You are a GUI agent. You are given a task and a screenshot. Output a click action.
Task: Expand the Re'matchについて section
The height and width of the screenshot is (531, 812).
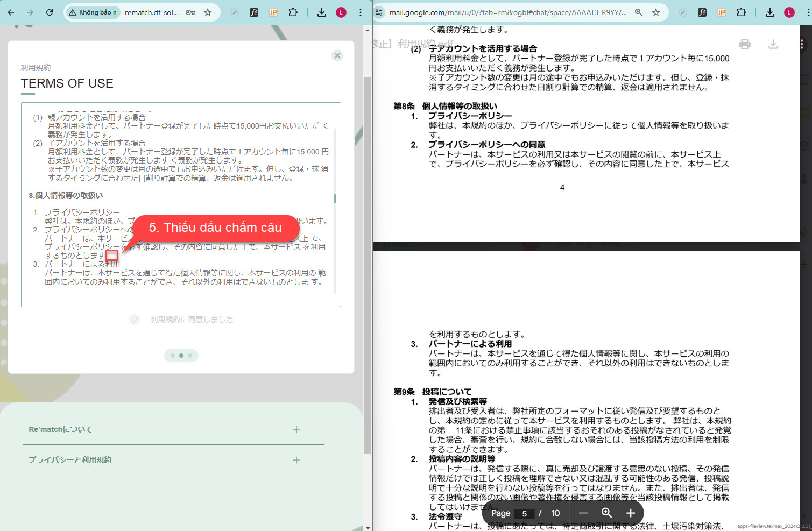[296, 429]
